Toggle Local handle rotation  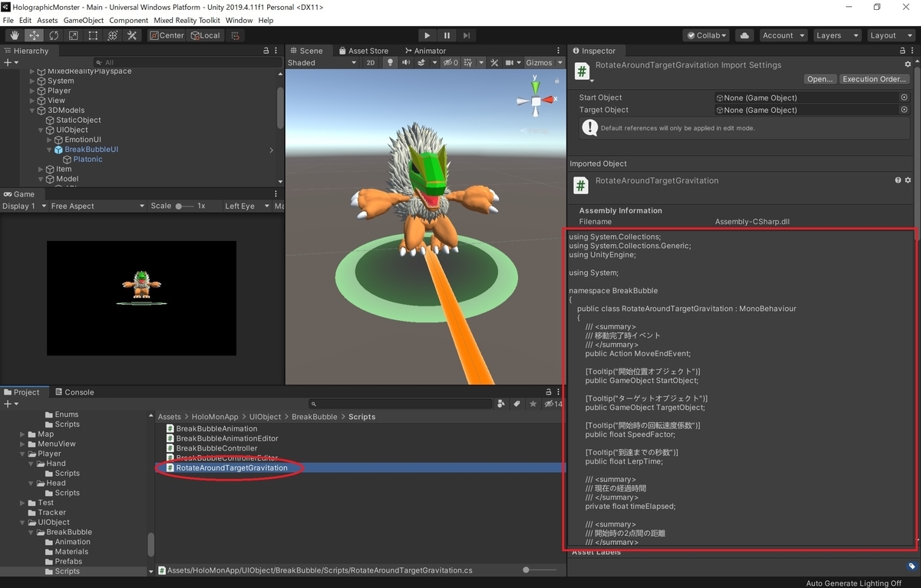pyautogui.click(x=204, y=35)
